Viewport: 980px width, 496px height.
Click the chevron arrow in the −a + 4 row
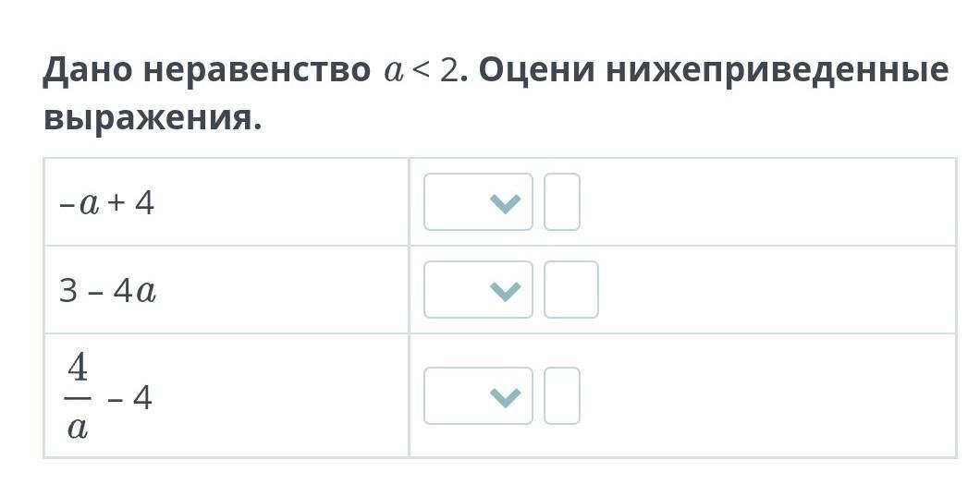[506, 203]
